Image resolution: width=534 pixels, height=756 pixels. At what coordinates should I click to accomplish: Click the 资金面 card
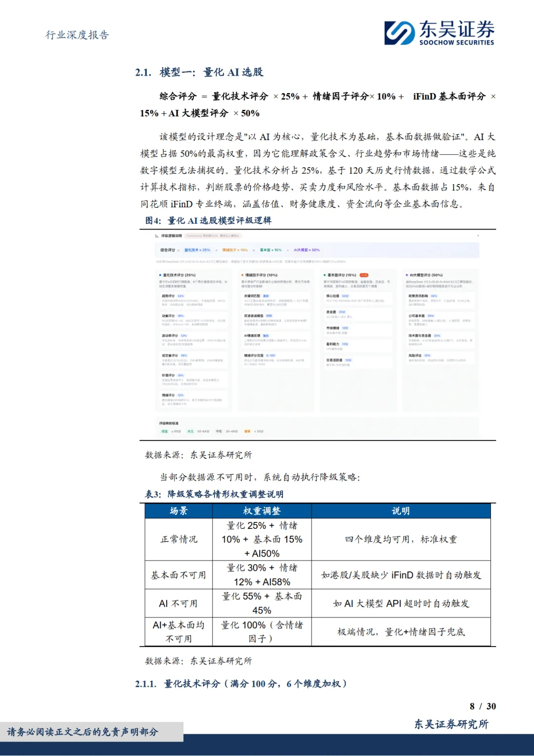pyautogui.click(x=358, y=315)
